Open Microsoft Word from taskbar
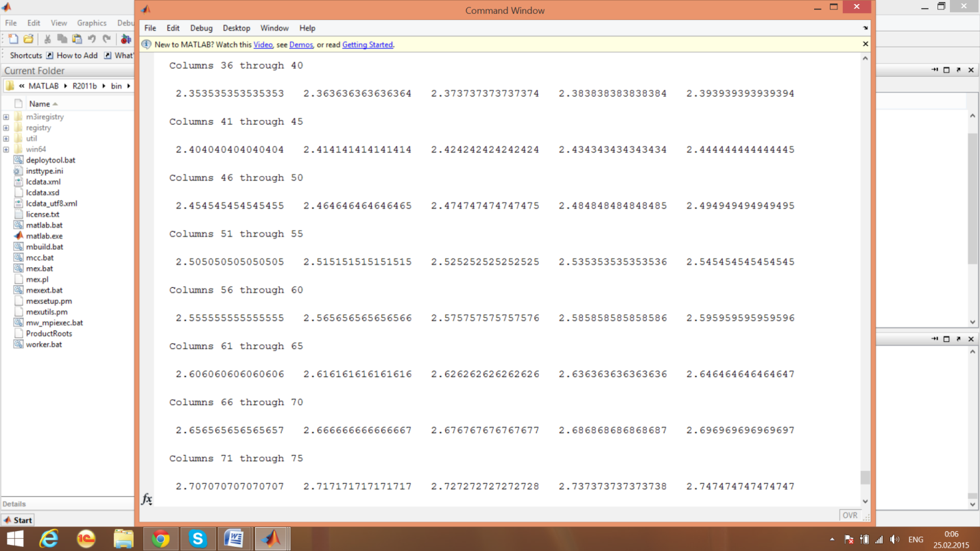Image resolution: width=980 pixels, height=551 pixels. coord(235,539)
